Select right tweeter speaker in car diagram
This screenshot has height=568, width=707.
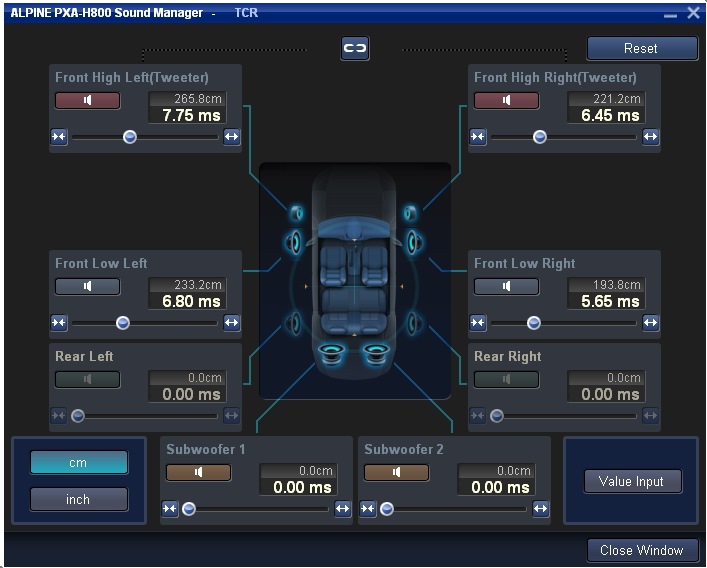click(410, 213)
